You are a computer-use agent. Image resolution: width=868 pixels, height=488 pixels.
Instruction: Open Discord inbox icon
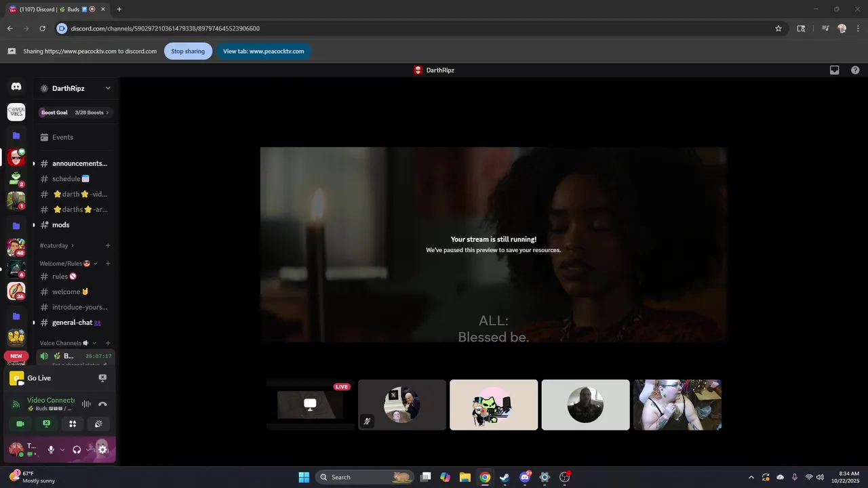click(x=835, y=70)
